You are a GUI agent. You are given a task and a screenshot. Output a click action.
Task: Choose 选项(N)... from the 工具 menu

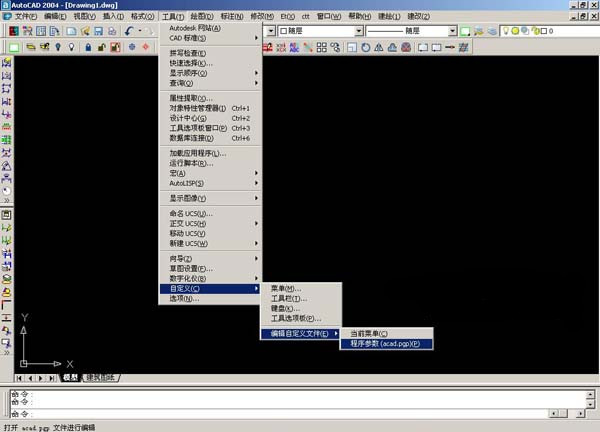click(184, 298)
